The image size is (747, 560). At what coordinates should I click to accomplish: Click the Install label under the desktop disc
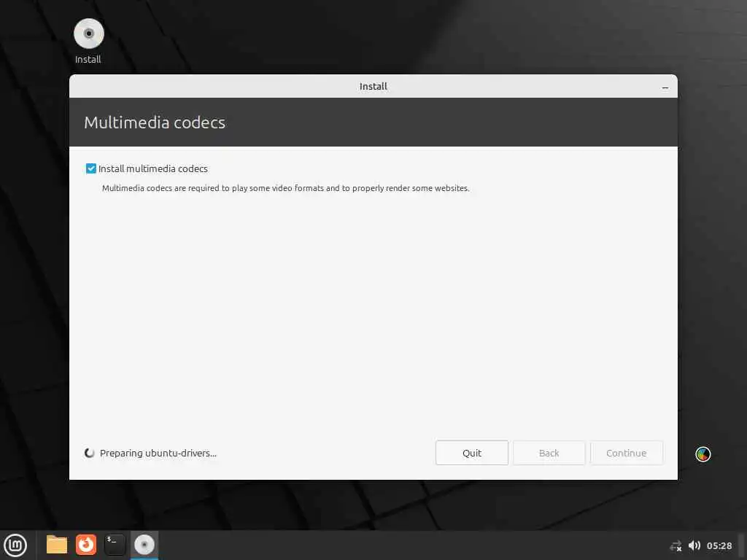(x=88, y=60)
